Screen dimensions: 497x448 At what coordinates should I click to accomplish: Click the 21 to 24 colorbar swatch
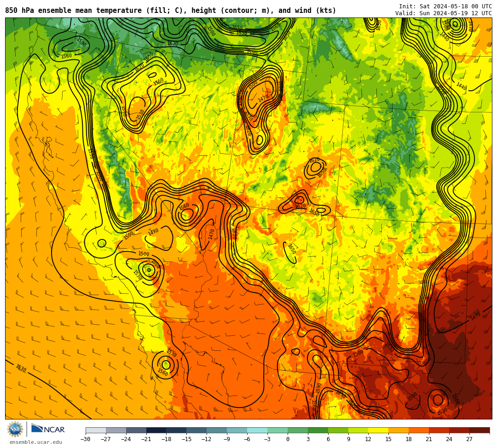coord(439,430)
